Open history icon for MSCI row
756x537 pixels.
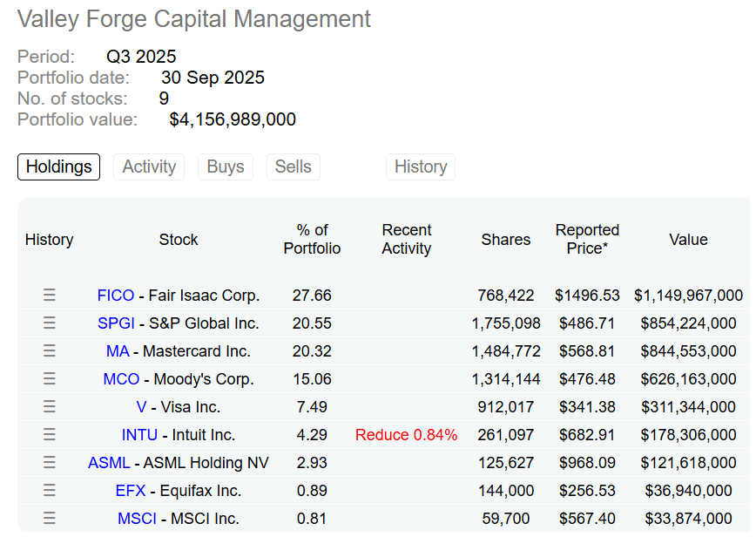click(x=50, y=519)
